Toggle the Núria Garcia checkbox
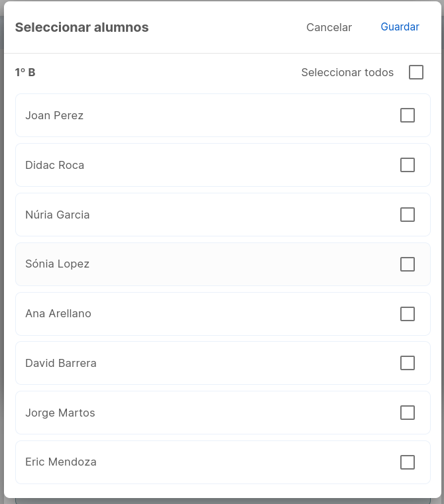 (x=408, y=215)
